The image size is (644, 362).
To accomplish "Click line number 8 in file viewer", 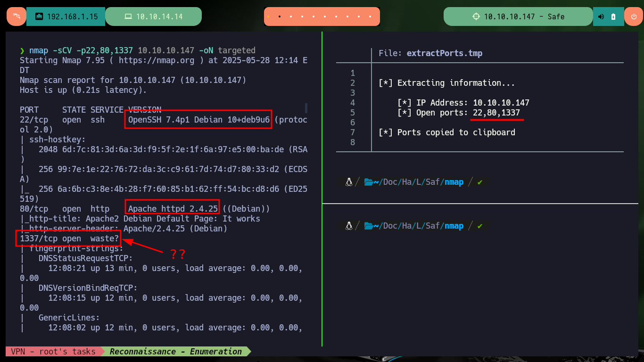I will click(x=353, y=142).
